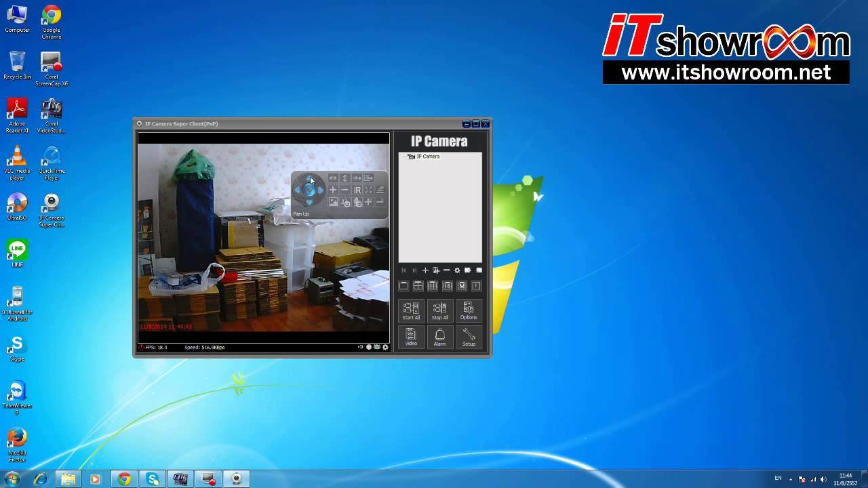Click the Start All button
Viewport: 868px width, 488px height.
click(x=411, y=311)
